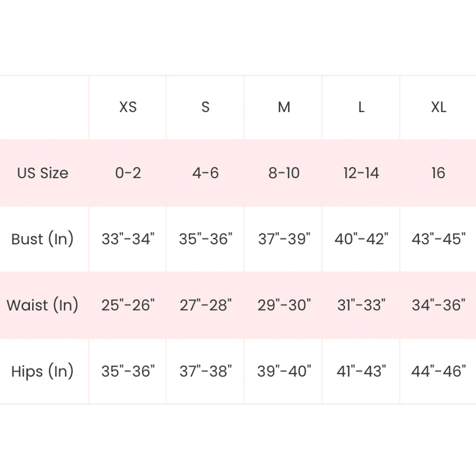Click the large waist 31"-33" value
Screen dimensions: 476x476
tap(361, 305)
